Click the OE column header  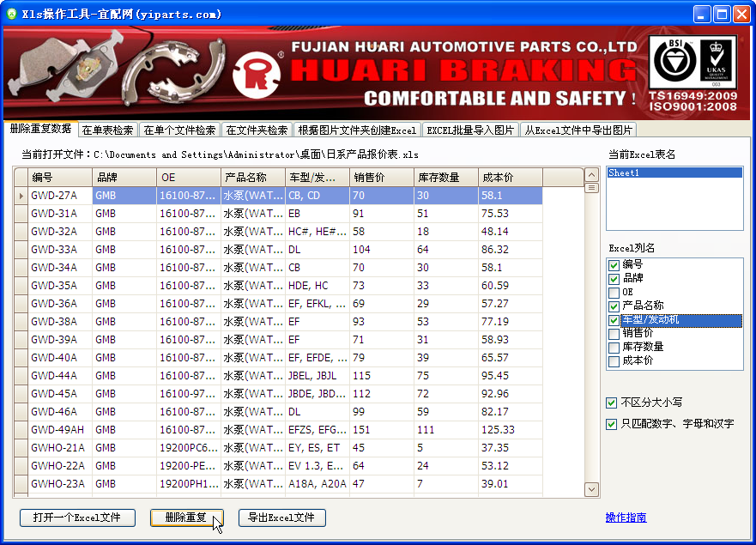pos(189,178)
